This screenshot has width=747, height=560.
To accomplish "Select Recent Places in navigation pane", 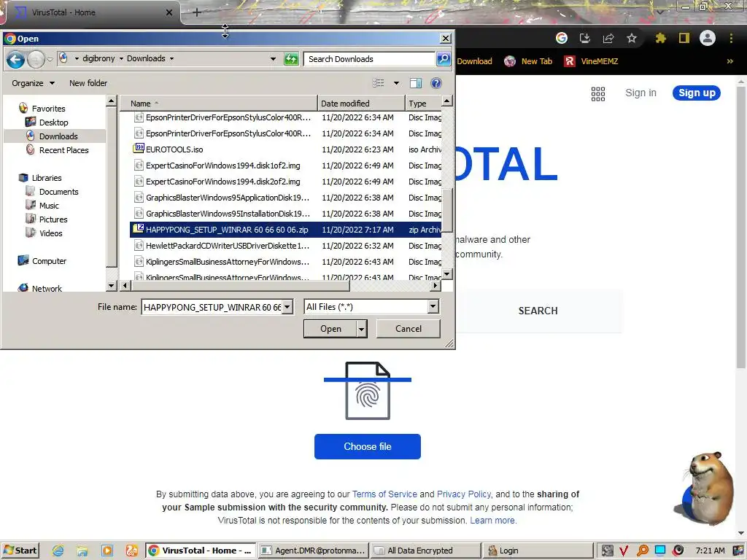I will pos(64,150).
